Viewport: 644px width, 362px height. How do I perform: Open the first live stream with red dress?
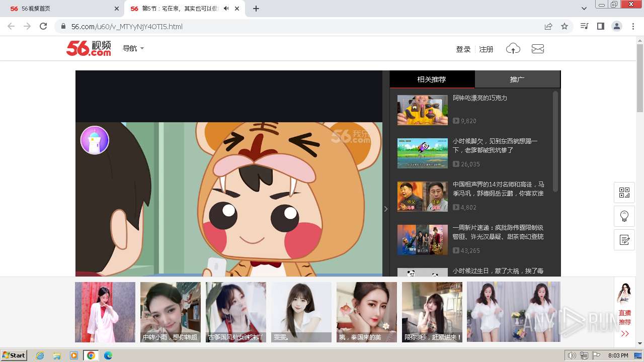coord(105,312)
